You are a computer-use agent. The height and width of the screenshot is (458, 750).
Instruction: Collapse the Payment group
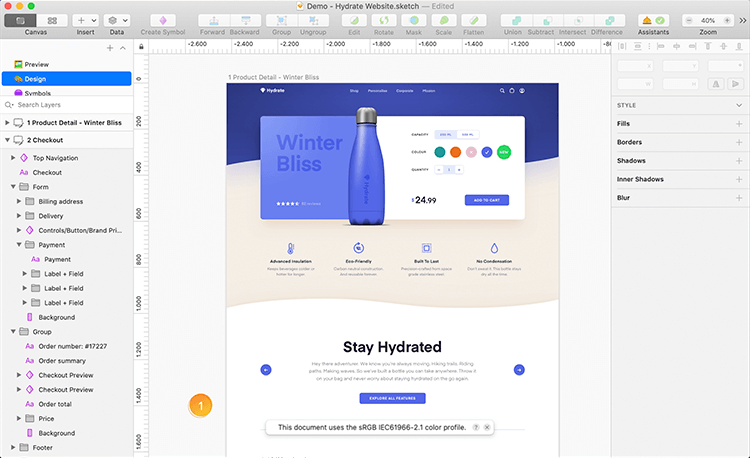point(19,245)
